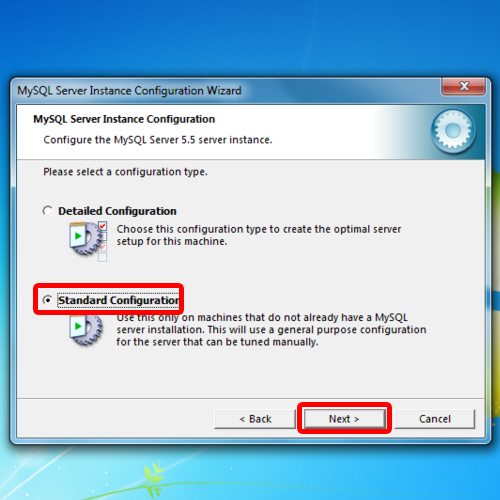Click the green plant on the desktop wallpaper
Viewport: 500px width, 500px height.
pyautogui.click(x=155, y=478)
